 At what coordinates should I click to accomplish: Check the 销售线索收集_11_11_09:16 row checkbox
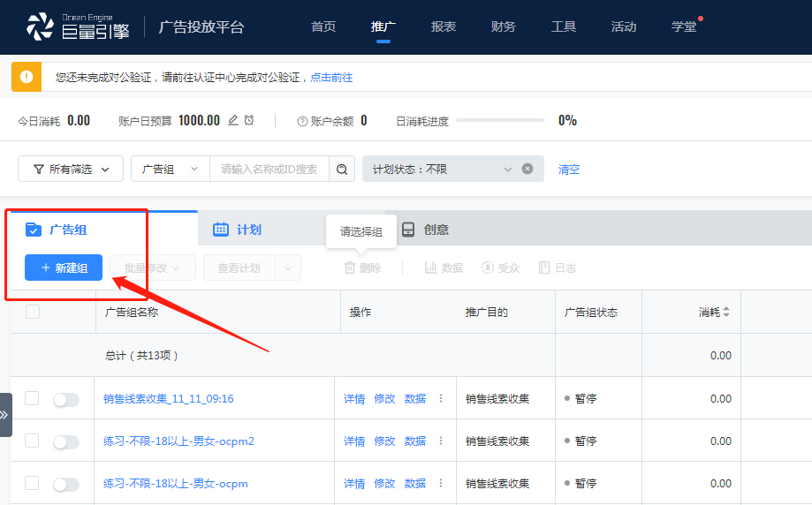pos(32,398)
